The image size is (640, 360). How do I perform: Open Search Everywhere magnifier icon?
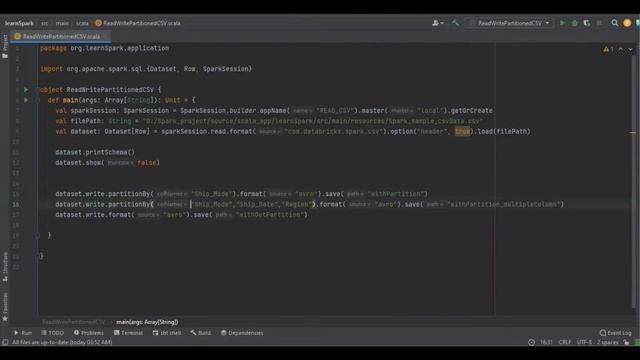click(614, 23)
